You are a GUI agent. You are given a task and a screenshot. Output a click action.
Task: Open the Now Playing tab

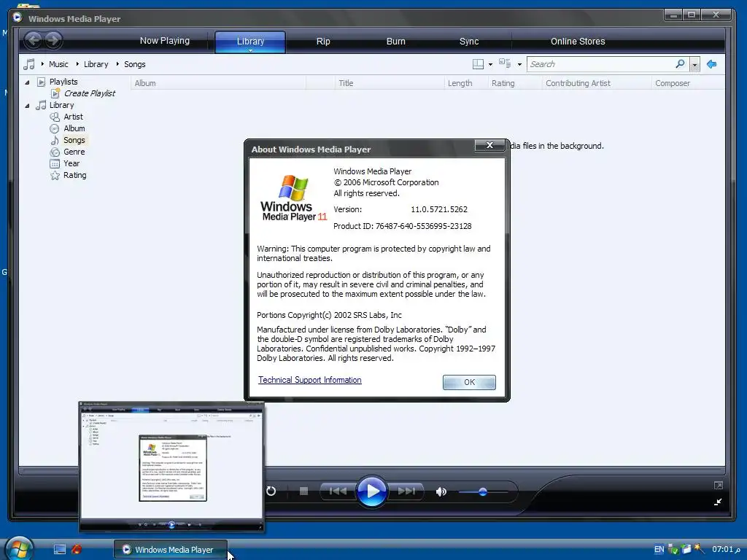point(164,41)
